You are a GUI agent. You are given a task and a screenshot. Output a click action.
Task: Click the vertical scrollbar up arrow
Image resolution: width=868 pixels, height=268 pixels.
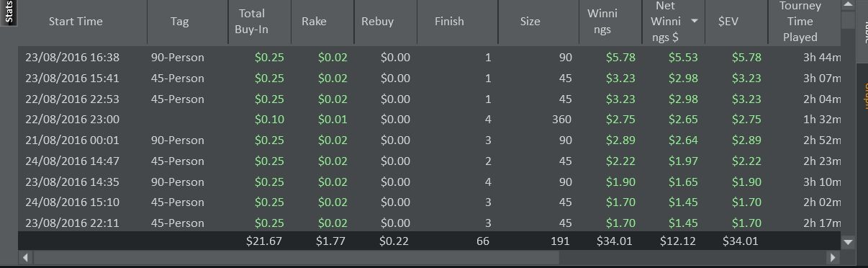tap(848, 5)
